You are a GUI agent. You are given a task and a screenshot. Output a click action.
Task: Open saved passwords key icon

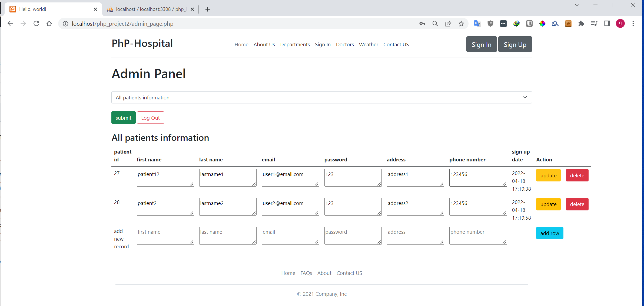click(422, 24)
